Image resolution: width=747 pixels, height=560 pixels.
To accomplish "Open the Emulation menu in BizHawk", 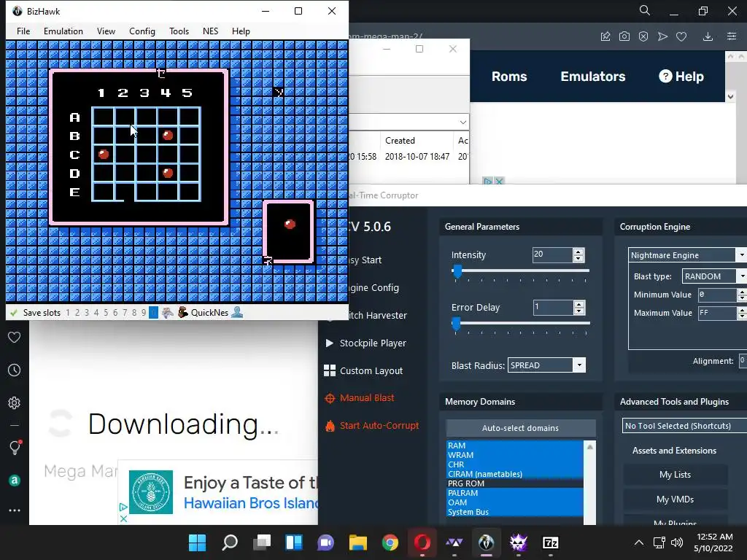I will (63, 31).
